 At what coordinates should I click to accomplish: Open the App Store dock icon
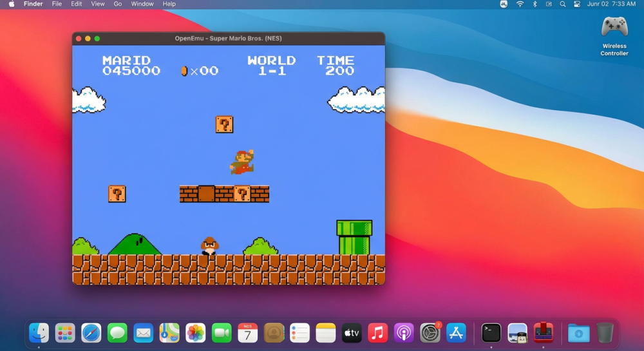(x=457, y=332)
